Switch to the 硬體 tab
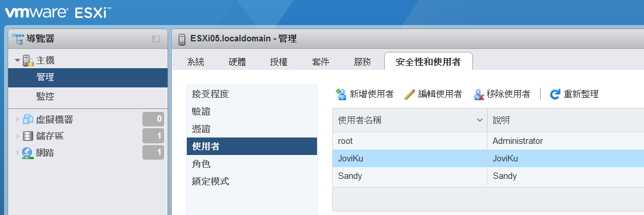This screenshot has height=215, width=644. [x=238, y=62]
